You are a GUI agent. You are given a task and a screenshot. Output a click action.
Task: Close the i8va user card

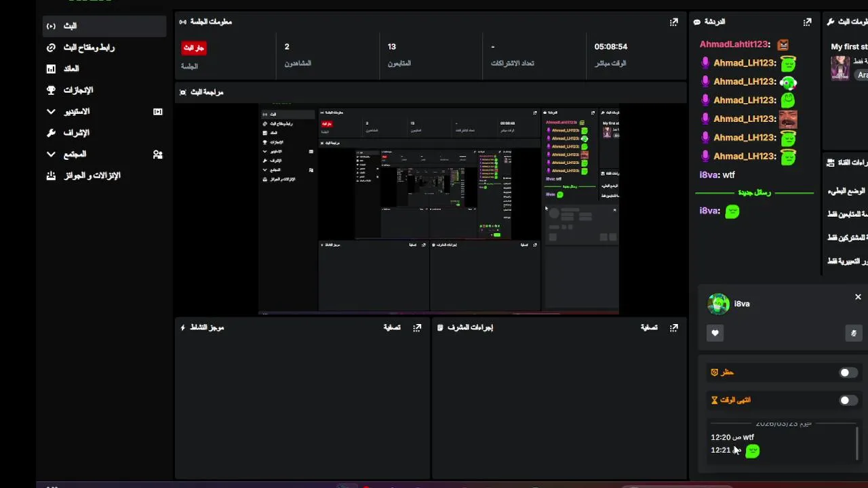click(858, 297)
